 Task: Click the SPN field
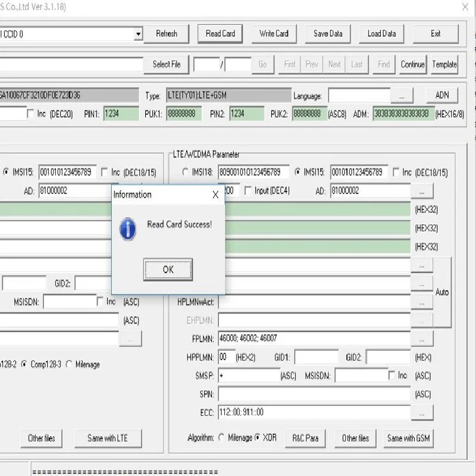click(x=314, y=394)
